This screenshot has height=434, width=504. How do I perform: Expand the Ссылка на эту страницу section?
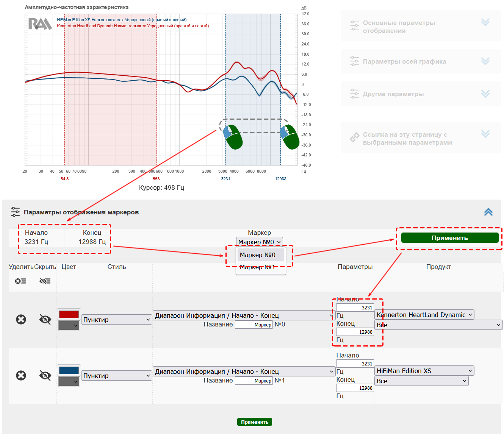[x=485, y=134]
